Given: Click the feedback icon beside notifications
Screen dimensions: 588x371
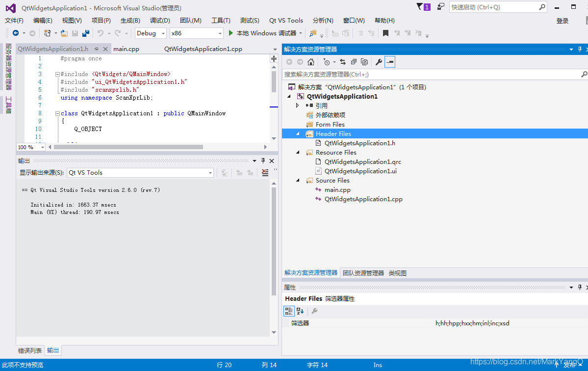Looking at the screenshot, I should tap(441, 6).
